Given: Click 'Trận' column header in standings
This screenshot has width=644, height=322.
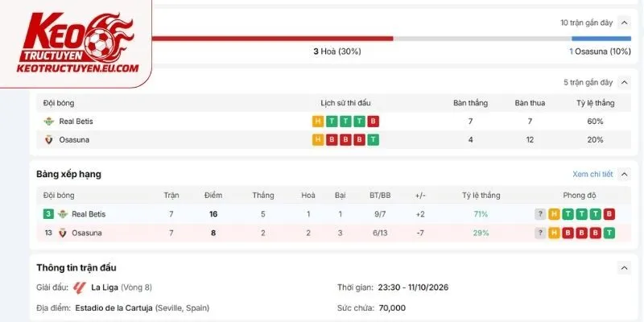Looking at the screenshot, I should (x=171, y=196).
